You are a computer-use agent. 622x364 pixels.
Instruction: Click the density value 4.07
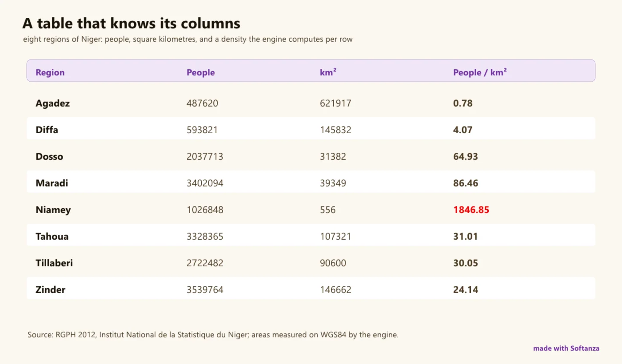click(463, 130)
